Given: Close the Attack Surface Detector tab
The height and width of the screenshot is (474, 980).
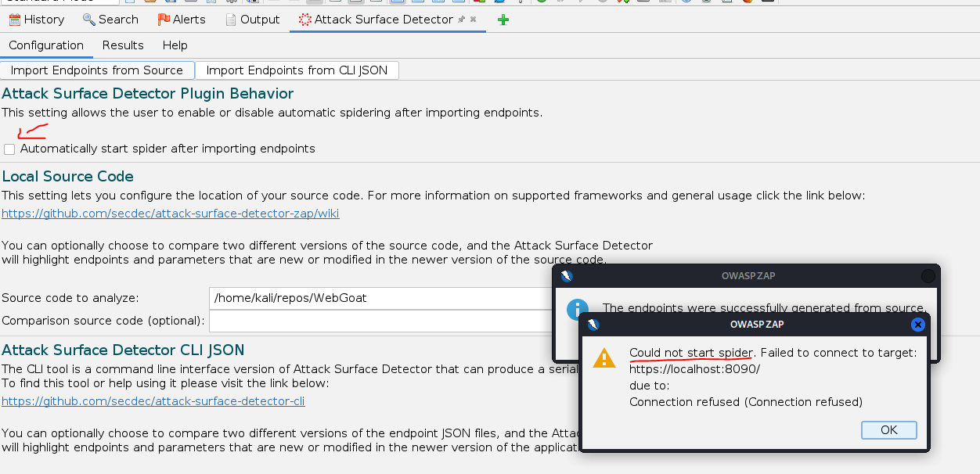Looking at the screenshot, I should coord(473,20).
